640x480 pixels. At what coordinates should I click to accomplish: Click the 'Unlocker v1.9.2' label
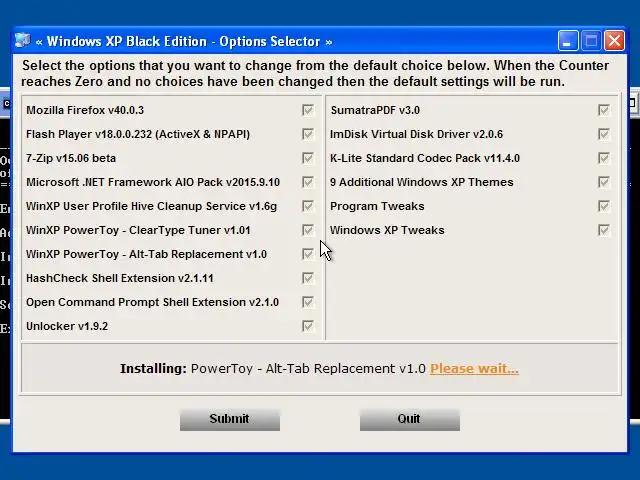pos(67,326)
